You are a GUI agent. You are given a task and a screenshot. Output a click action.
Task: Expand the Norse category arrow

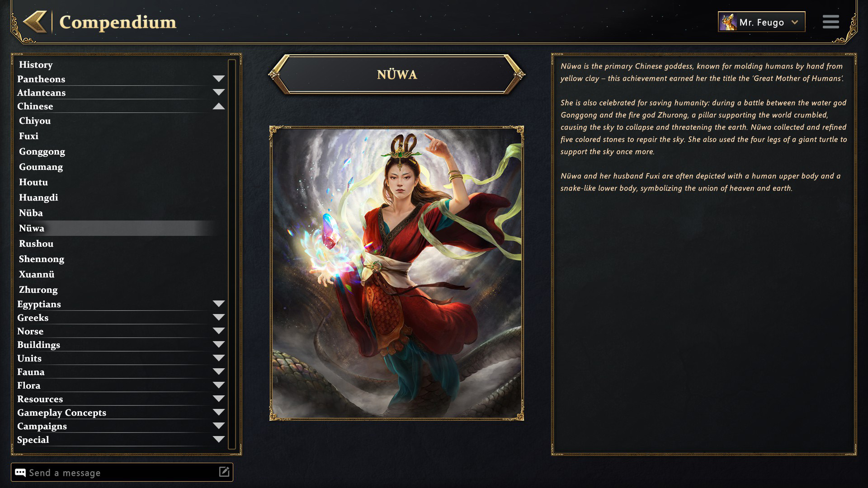coord(219,331)
